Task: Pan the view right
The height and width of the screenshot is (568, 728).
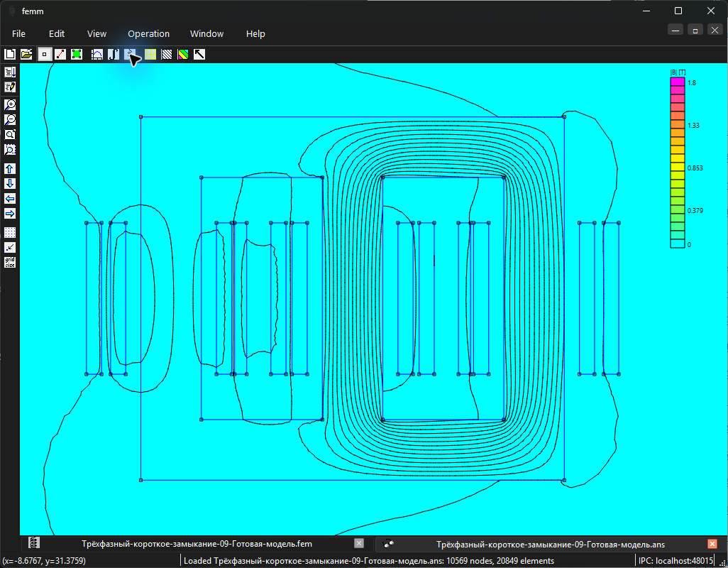Action: click(10, 214)
